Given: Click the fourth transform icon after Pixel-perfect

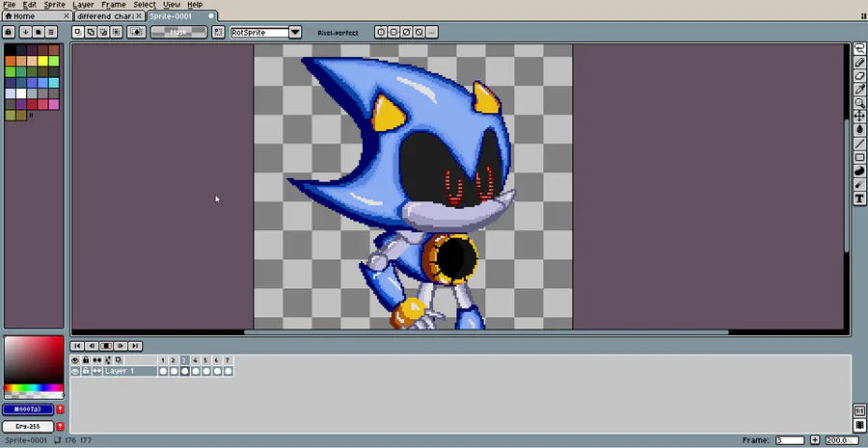Looking at the screenshot, I should click(x=420, y=32).
